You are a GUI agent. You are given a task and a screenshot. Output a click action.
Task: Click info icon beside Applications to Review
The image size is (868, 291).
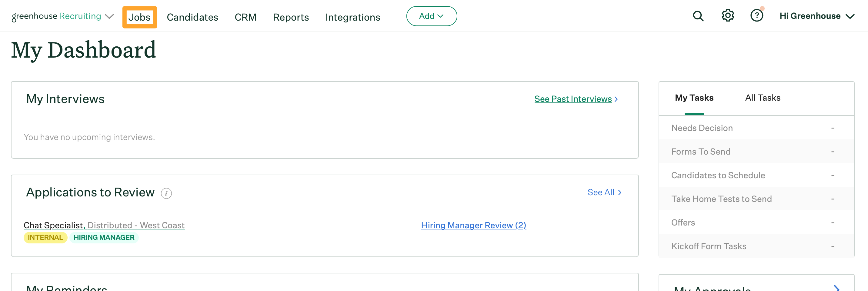point(166,193)
